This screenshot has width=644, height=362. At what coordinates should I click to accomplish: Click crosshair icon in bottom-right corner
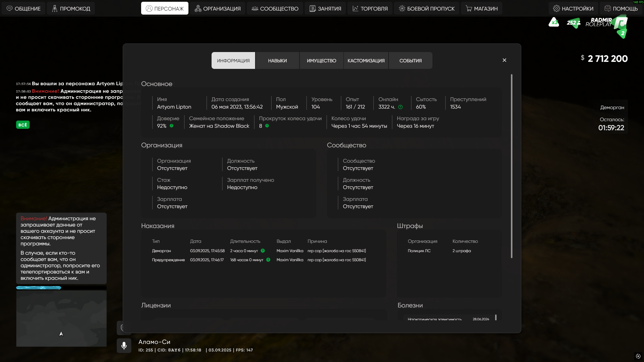(x=638, y=356)
